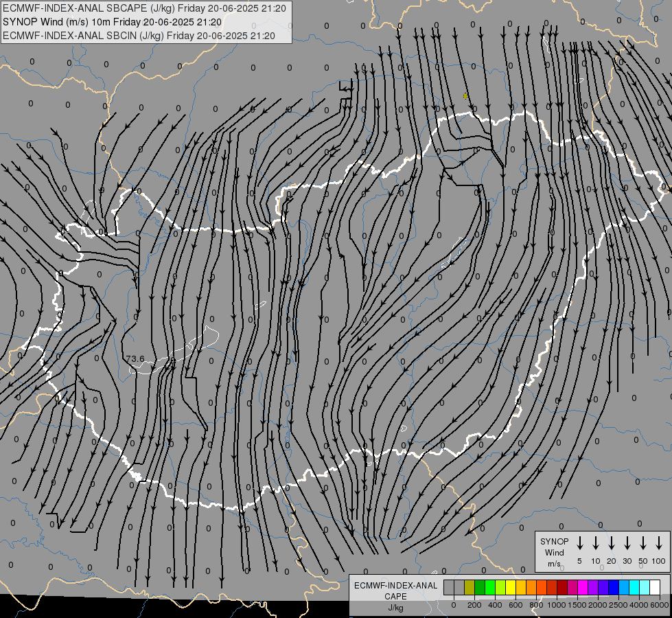The height and width of the screenshot is (618, 672).
Task: Click the 400 tick label in CAPE legend
Action: pyautogui.click(x=495, y=605)
